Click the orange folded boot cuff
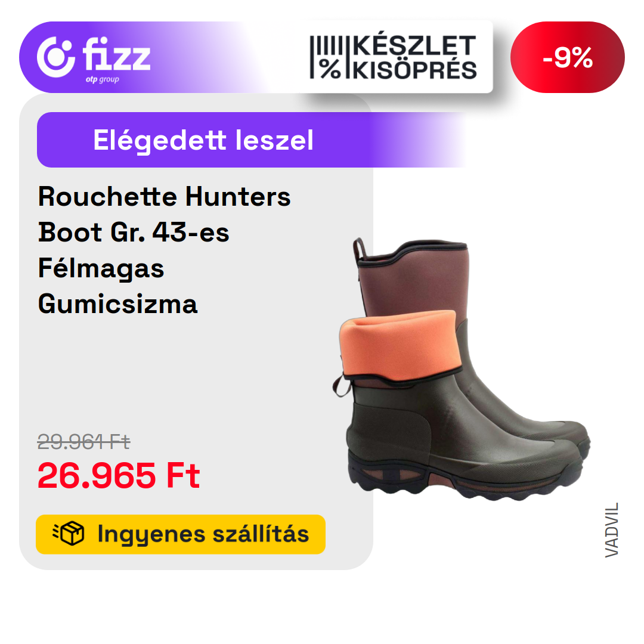 398,346
